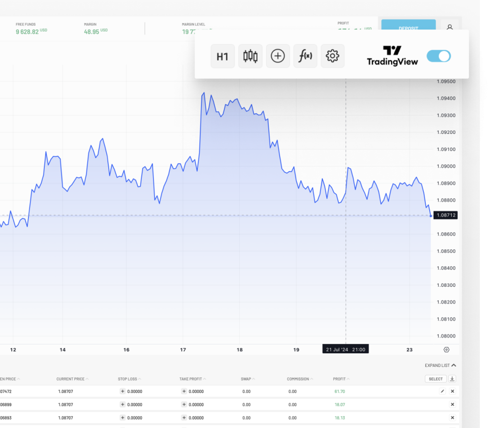Viewport: 504px width, 428px height.
Task: Edit the position with profit 61.70
Action: [x=442, y=392]
